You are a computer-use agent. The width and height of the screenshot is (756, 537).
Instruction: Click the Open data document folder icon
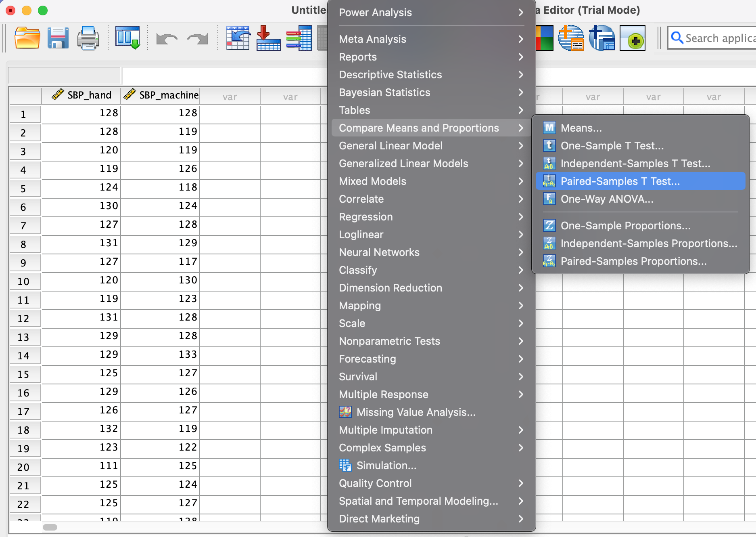point(27,38)
